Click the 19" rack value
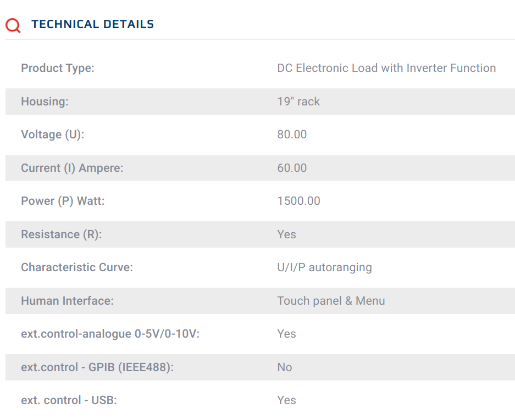This screenshot has width=515, height=420. tap(298, 102)
